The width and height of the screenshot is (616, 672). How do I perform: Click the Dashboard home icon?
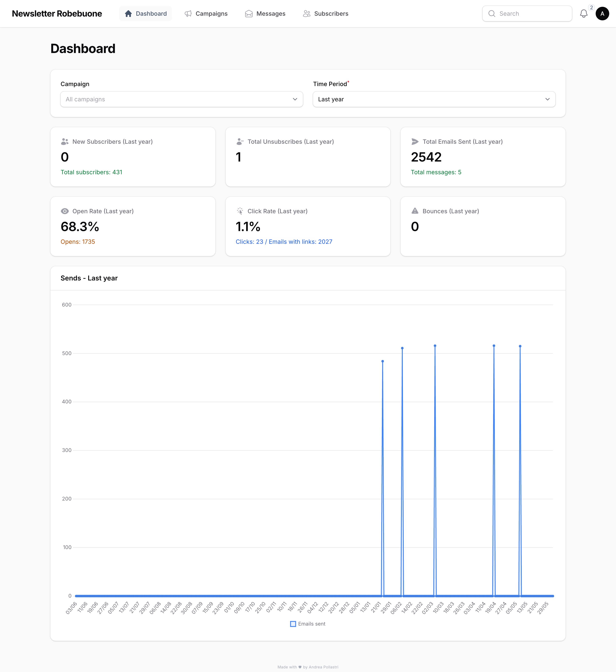(x=128, y=14)
